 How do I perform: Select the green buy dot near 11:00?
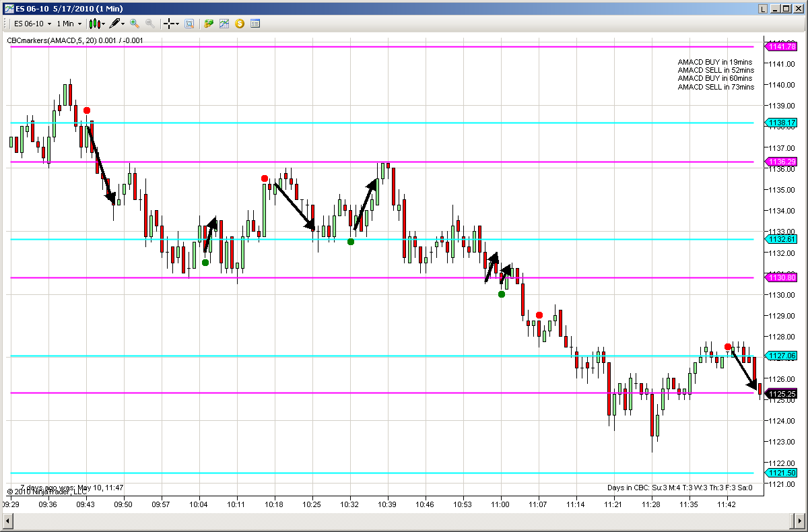click(x=502, y=294)
